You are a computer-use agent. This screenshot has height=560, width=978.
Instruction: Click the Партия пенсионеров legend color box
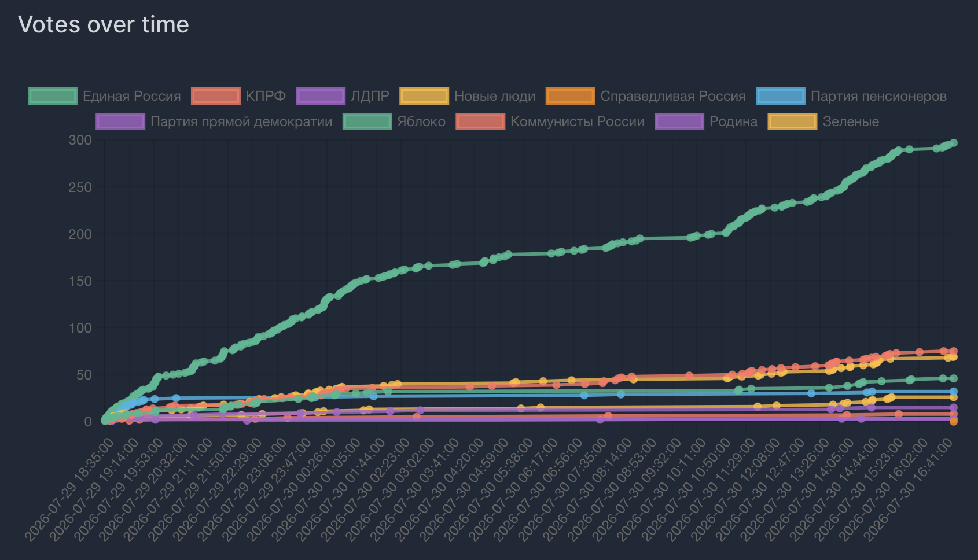(x=781, y=96)
